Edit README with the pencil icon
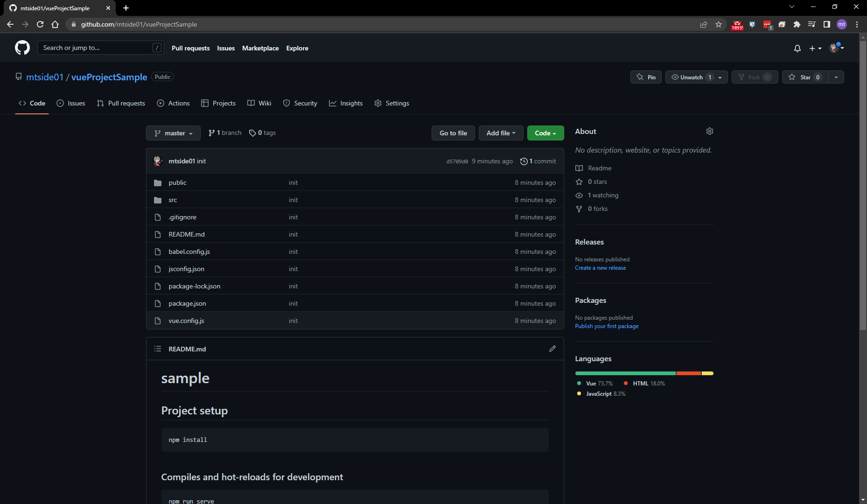Image resolution: width=867 pixels, height=504 pixels. pyautogui.click(x=552, y=349)
